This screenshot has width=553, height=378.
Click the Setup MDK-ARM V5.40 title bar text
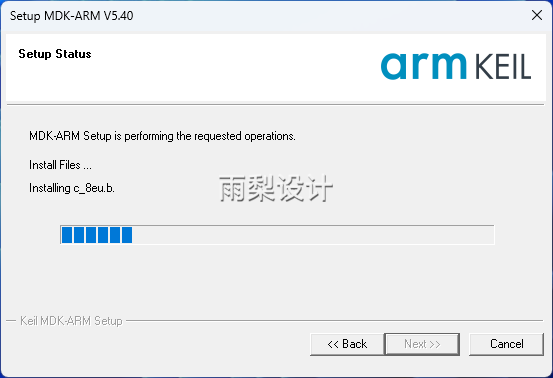point(72,16)
